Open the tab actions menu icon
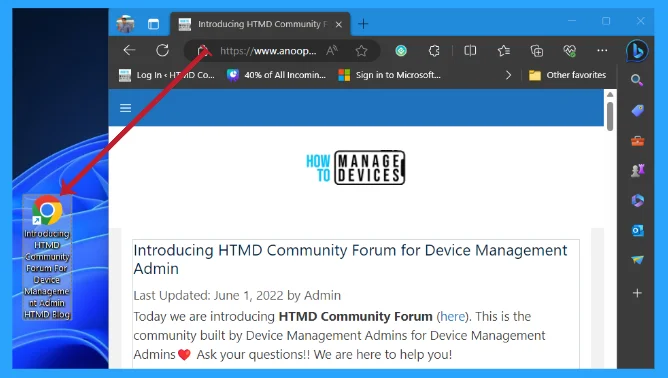Screen dimensions: 668x378 153,24
